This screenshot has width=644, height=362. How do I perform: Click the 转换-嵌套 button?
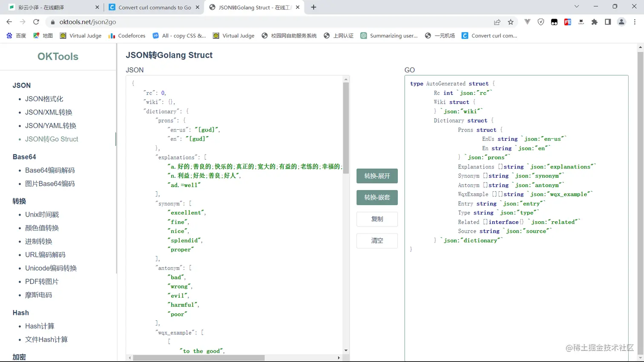pos(377,197)
